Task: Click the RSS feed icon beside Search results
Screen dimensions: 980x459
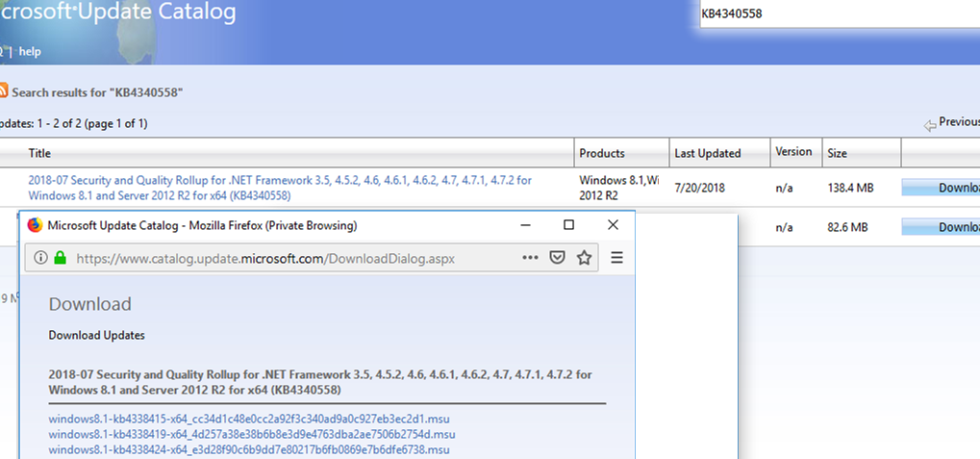Action: 3,90
